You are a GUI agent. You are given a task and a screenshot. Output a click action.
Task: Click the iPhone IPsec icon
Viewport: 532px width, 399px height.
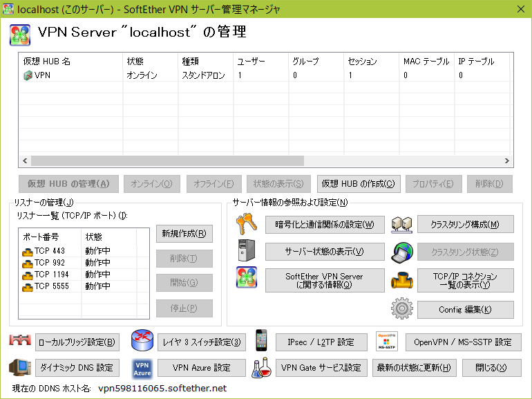pos(261,340)
